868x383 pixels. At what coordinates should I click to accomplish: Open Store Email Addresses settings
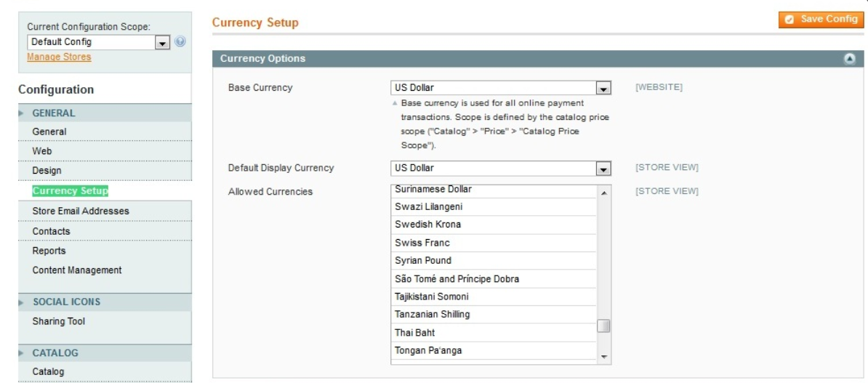[81, 211]
